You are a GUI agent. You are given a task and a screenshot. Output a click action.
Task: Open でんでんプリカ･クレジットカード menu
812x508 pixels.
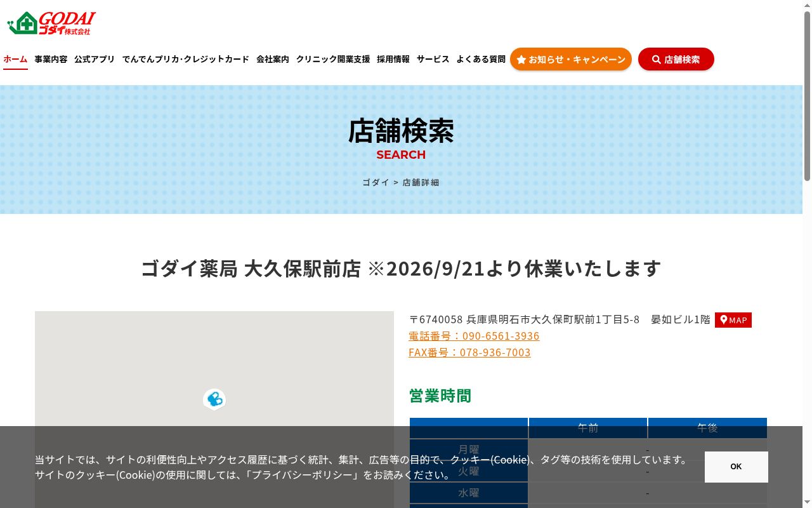186,59
